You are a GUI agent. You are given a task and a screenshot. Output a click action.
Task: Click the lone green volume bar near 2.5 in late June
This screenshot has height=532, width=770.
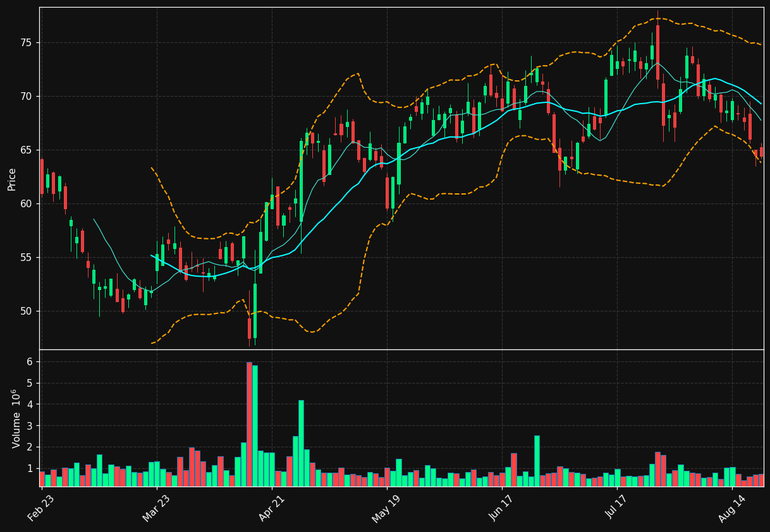pyautogui.click(x=537, y=461)
